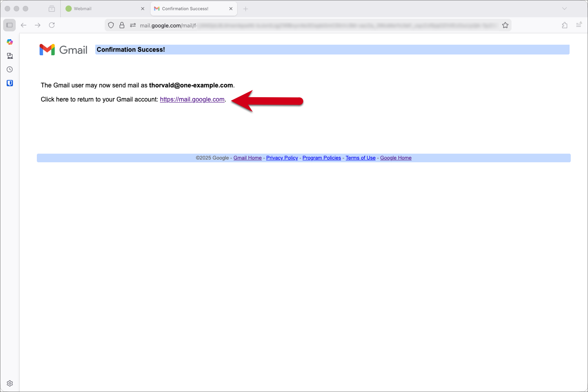Click the lock icon in the address bar

(x=122, y=25)
